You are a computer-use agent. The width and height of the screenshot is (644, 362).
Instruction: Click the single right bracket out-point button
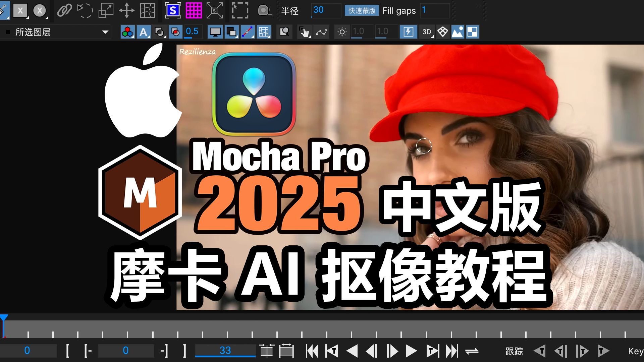[184, 351]
